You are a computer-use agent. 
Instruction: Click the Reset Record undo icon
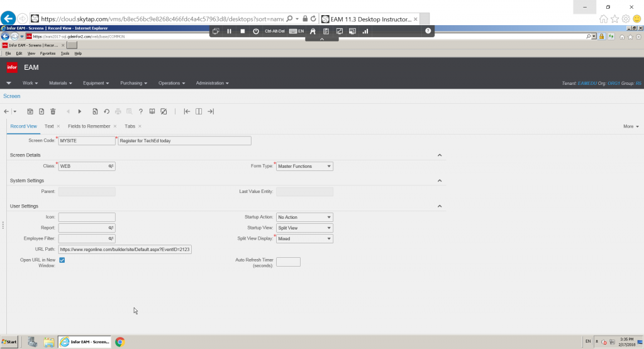[x=106, y=111]
